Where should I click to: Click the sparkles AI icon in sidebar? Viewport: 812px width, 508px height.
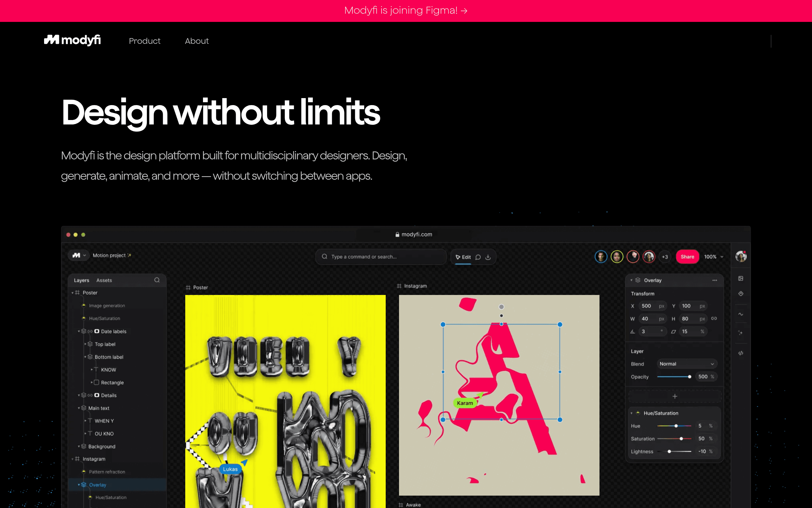point(741,333)
